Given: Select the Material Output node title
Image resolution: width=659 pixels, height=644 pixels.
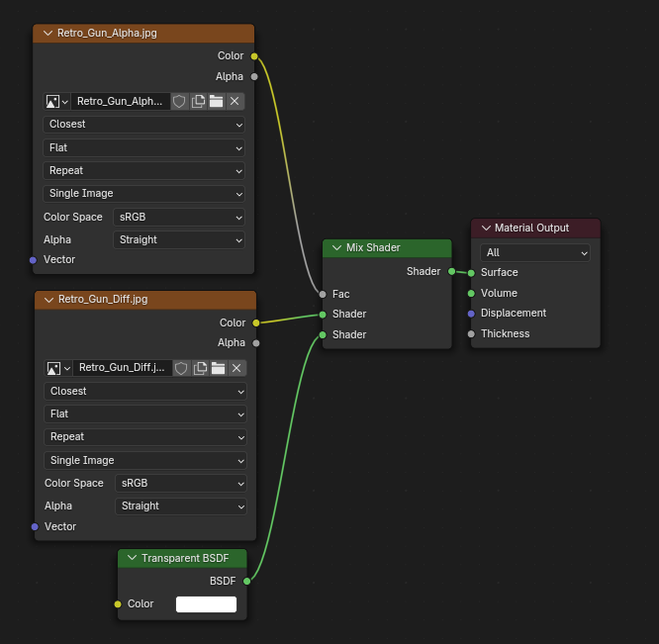Looking at the screenshot, I should pos(531,228).
